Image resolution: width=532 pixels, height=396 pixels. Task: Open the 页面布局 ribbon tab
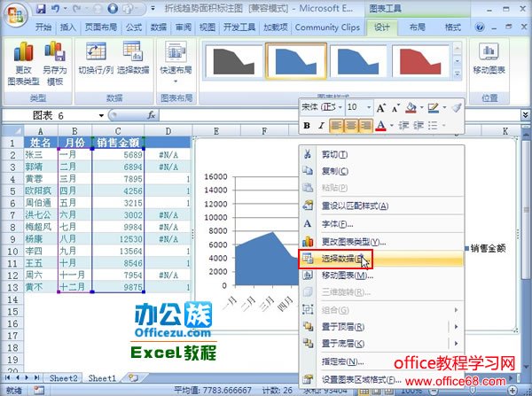(x=101, y=27)
